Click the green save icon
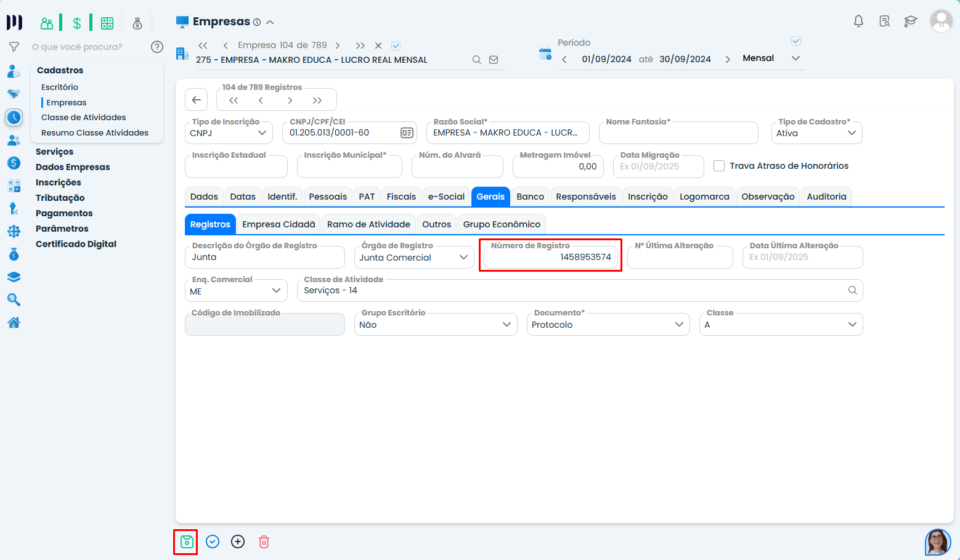This screenshot has width=960, height=560. click(x=186, y=542)
